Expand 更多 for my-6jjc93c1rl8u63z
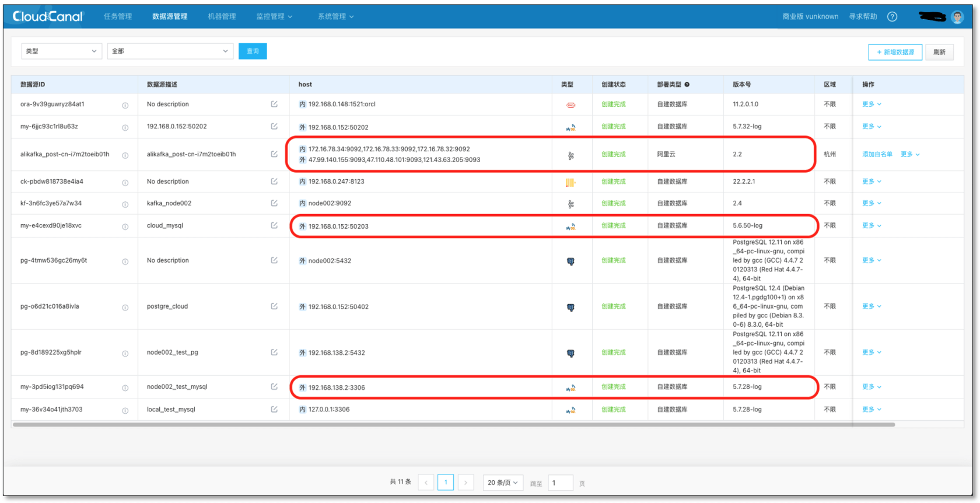This screenshot has height=503, width=980. click(871, 126)
